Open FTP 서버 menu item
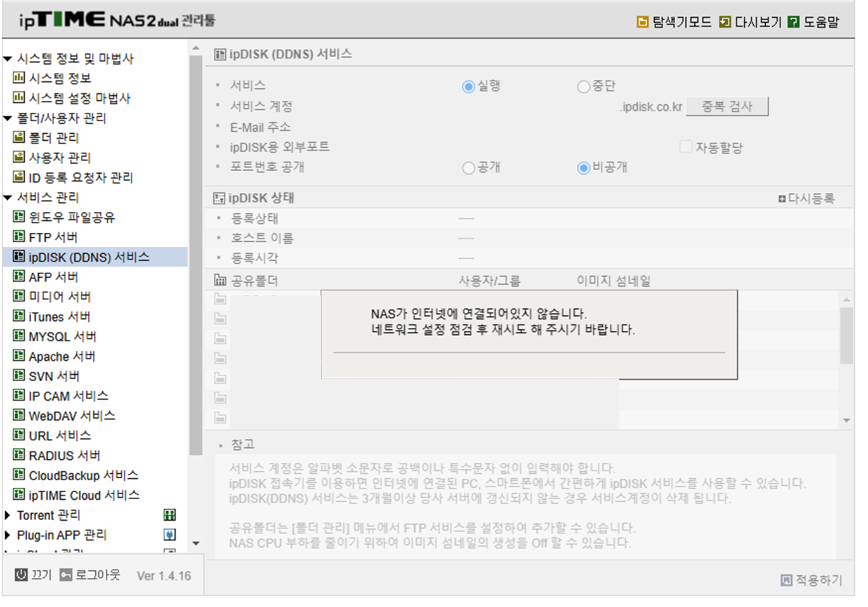 [53, 237]
